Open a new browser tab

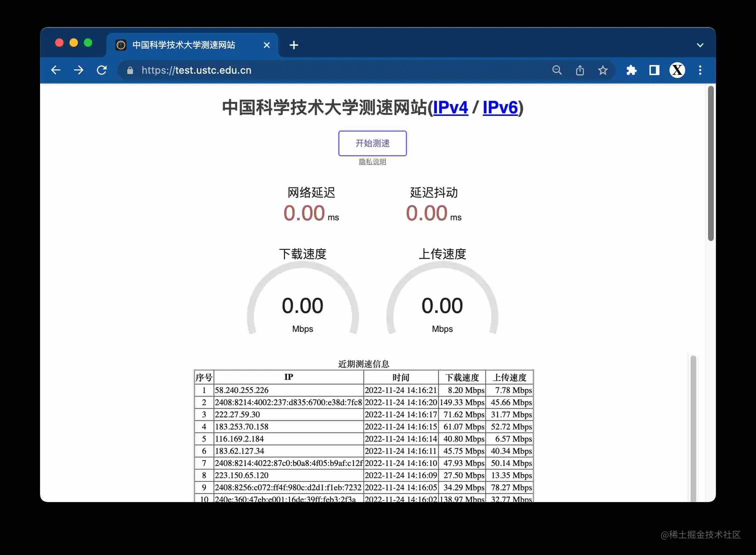point(293,45)
